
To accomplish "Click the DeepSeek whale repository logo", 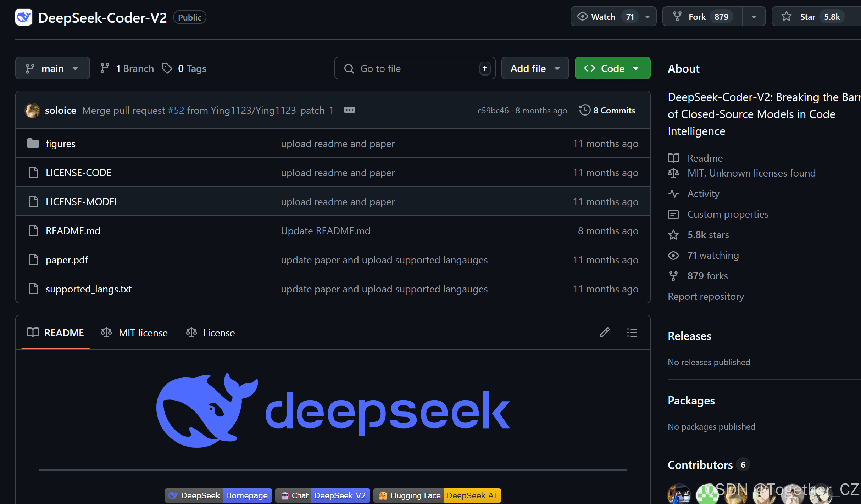I will [x=23, y=17].
